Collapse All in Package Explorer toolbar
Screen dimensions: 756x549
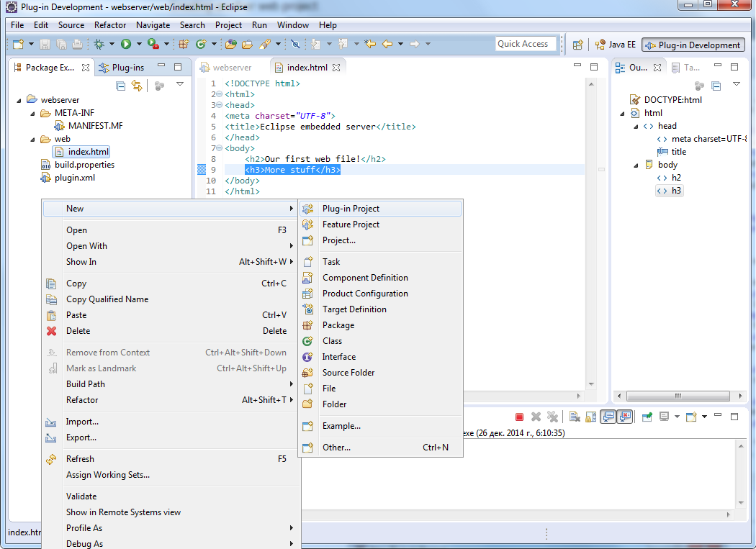[x=120, y=86]
